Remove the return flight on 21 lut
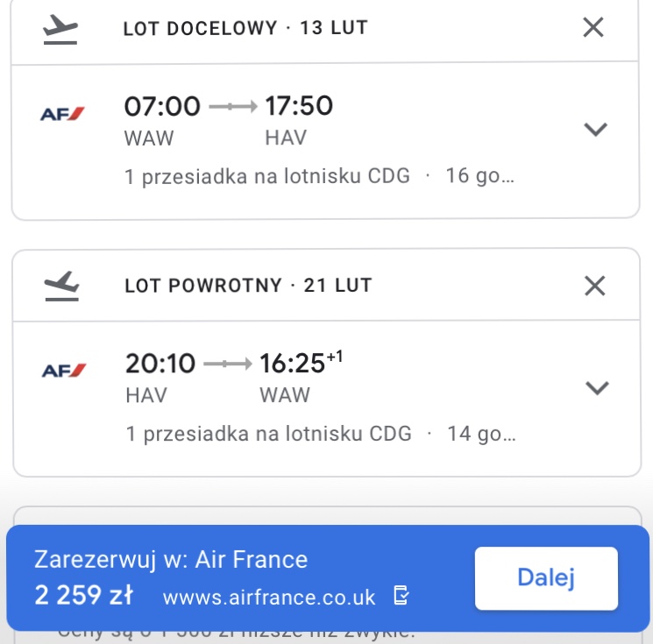 point(594,286)
